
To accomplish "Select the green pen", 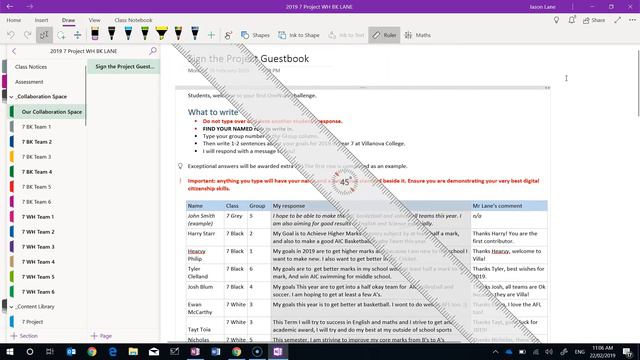I will (x=145, y=33).
